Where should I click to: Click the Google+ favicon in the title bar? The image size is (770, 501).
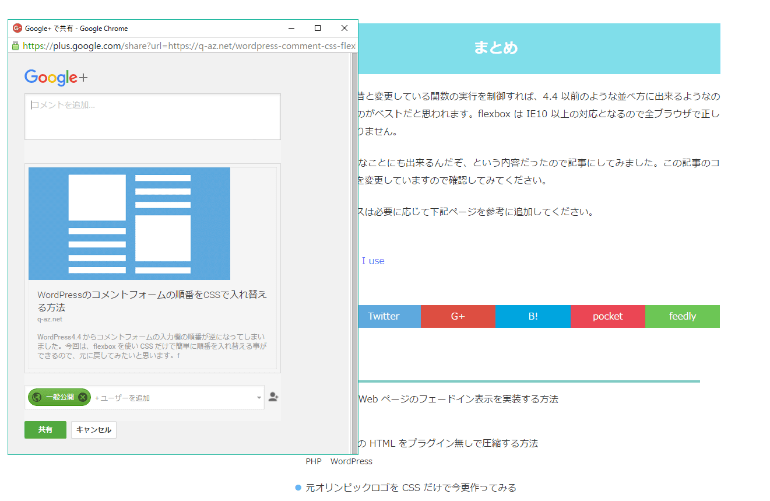point(17,28)
